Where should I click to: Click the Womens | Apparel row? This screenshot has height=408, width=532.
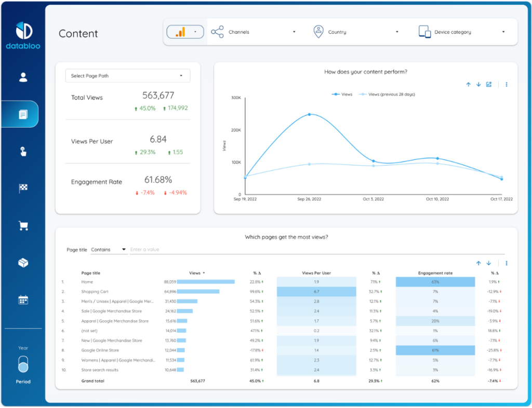pyautogui.click(x=118, y=361)
